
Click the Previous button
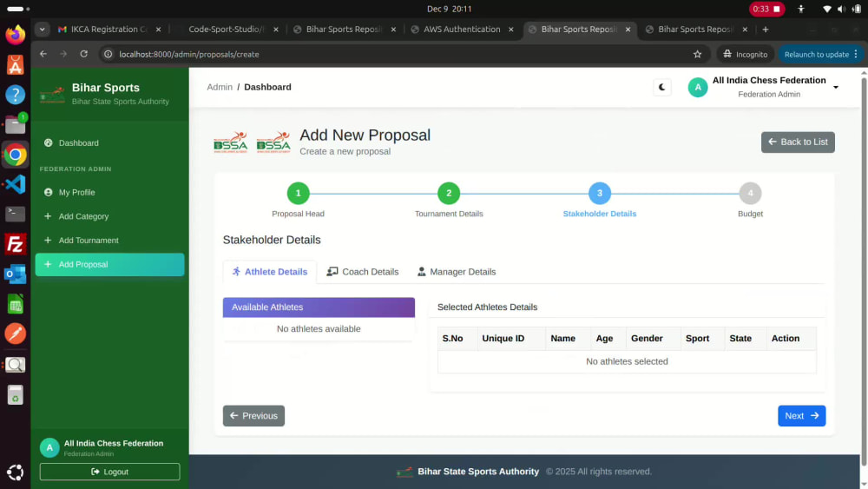pos(253,416)
